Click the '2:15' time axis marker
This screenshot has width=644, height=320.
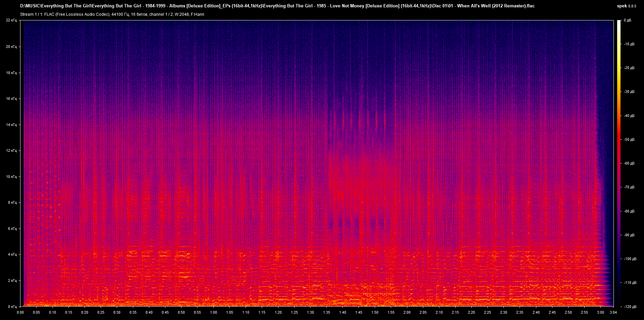click(455, 312)
